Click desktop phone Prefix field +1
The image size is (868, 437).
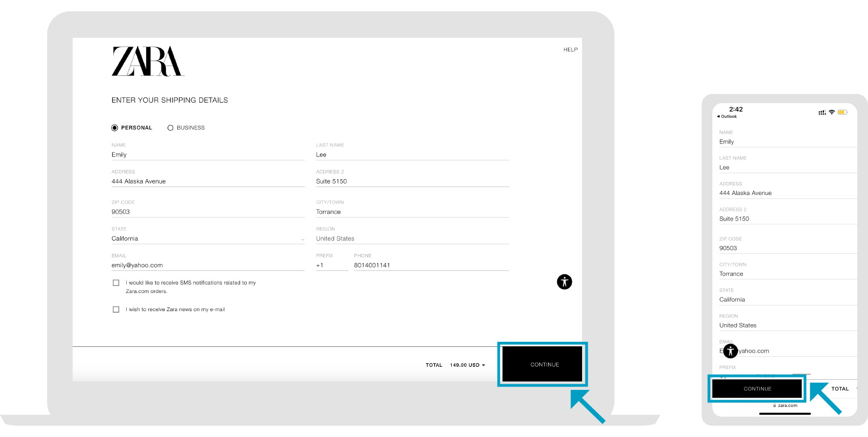[332, 265]
